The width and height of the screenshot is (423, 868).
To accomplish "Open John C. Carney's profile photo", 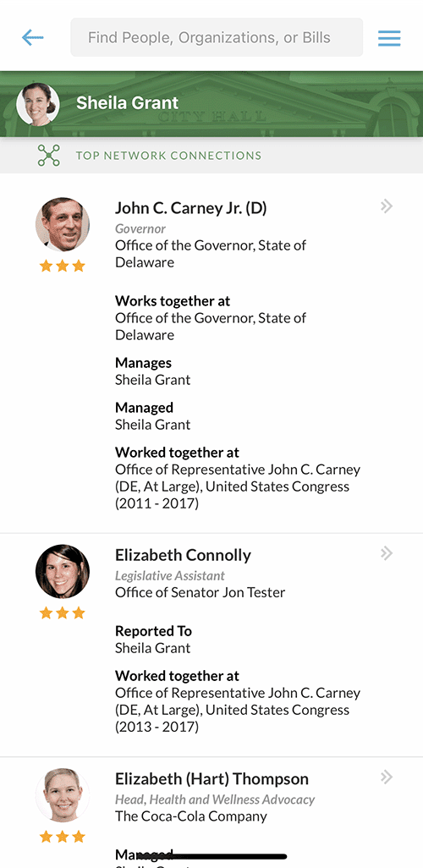I will (63, 224).
